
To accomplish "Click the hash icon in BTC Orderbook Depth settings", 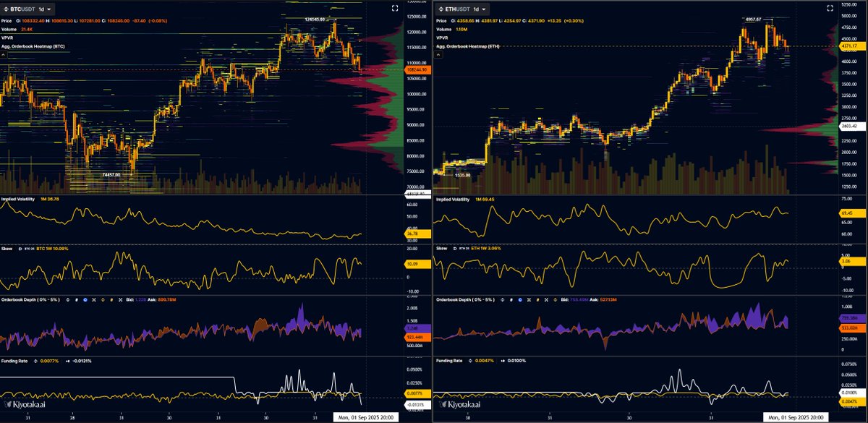I will (x=76, y=299).
